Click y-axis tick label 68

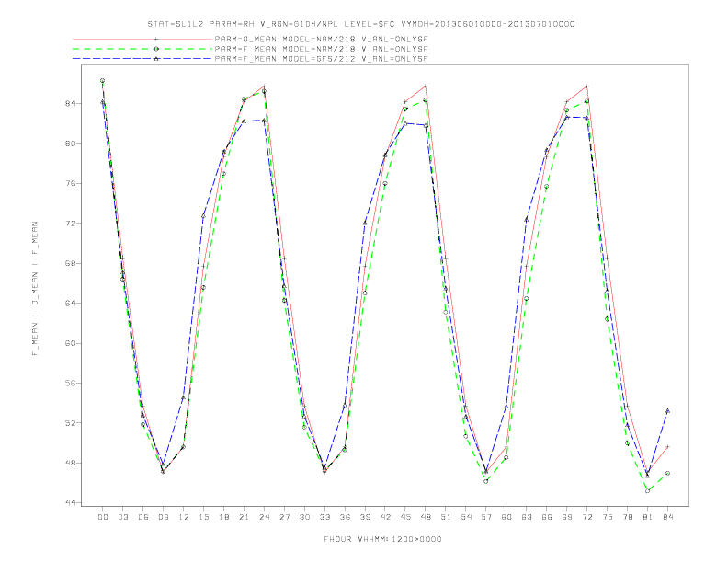coord(70,263)
